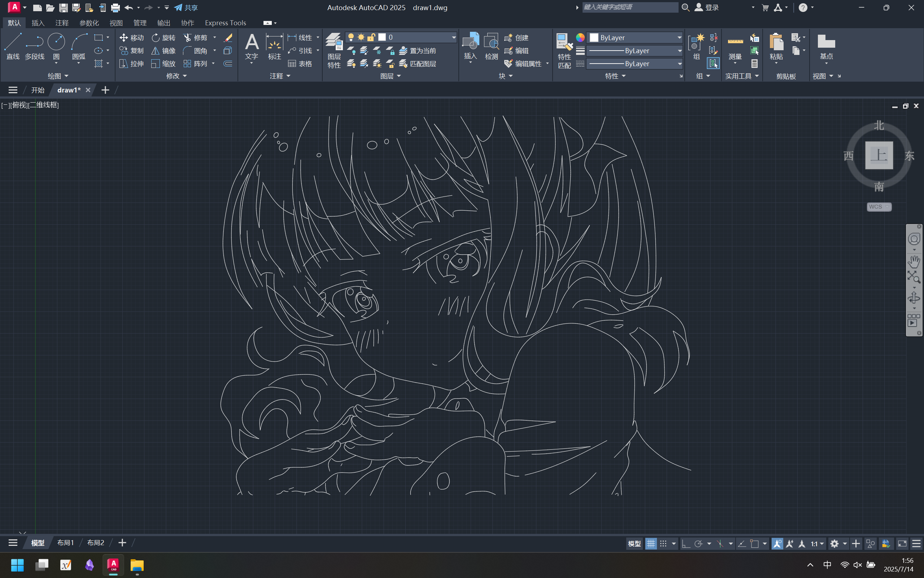Toggle polar tracking in status bar
Viewport: 924px width, 578px height.
(699, 544)
